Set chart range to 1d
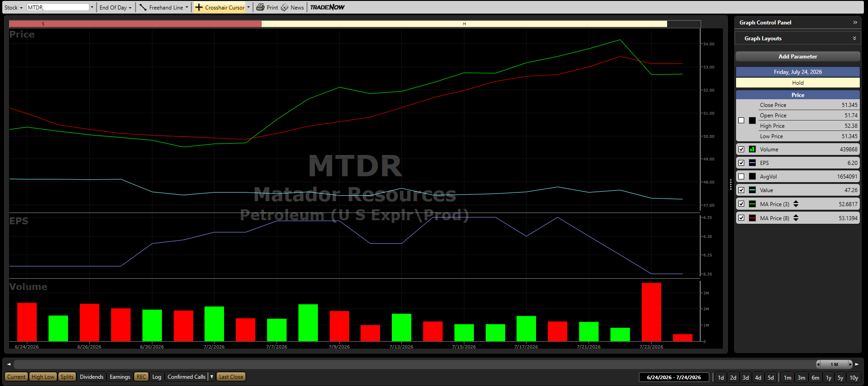This screenshot has height=386, width=868. pyautogui.click(x=721, y=377)
